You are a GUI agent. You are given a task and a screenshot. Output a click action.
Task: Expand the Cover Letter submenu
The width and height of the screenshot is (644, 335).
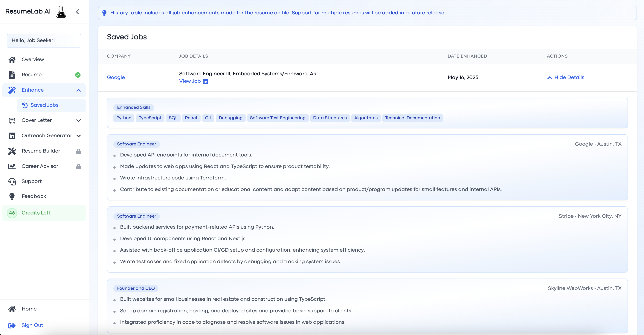click(79, 120)
